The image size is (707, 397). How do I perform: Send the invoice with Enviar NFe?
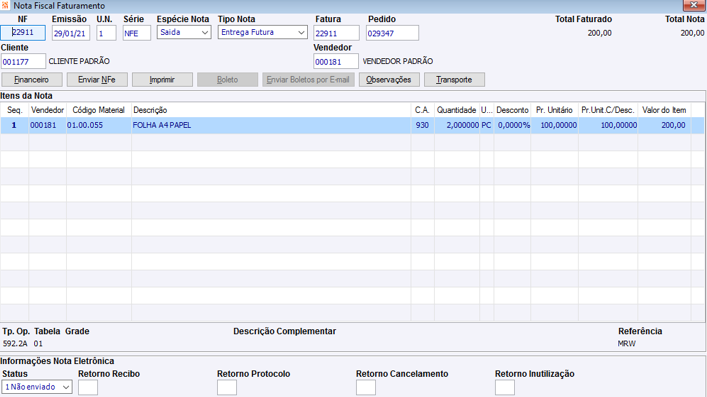[97, 80]
